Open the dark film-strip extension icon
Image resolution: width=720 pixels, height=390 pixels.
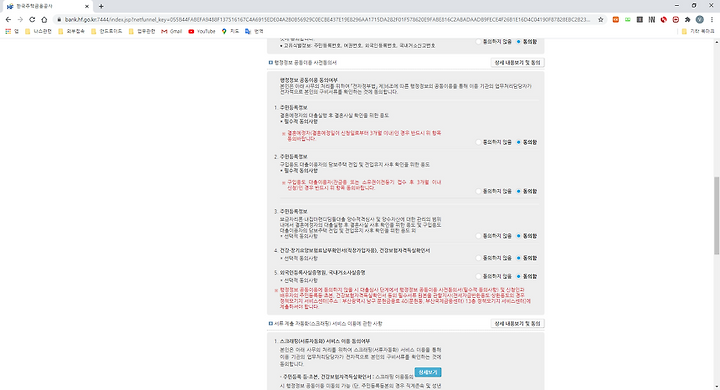(640, 20)
